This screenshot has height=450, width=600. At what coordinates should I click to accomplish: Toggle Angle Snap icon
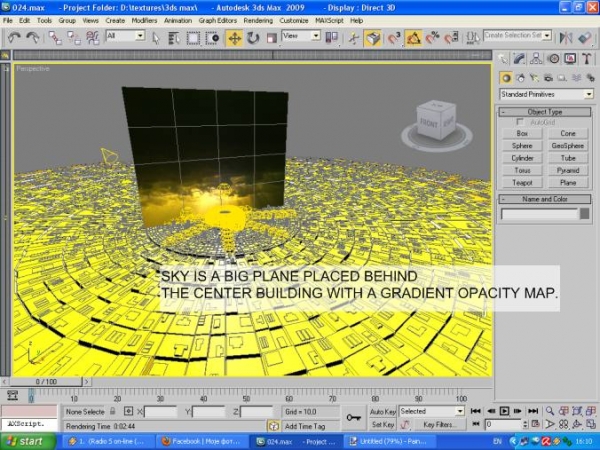point(413,38)
